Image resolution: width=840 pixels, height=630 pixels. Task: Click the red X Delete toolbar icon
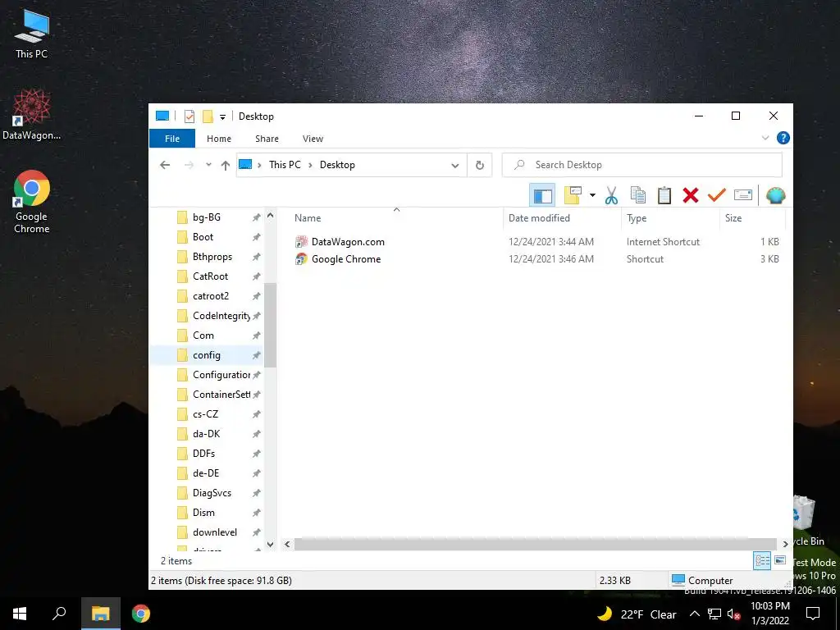point(691,195)
